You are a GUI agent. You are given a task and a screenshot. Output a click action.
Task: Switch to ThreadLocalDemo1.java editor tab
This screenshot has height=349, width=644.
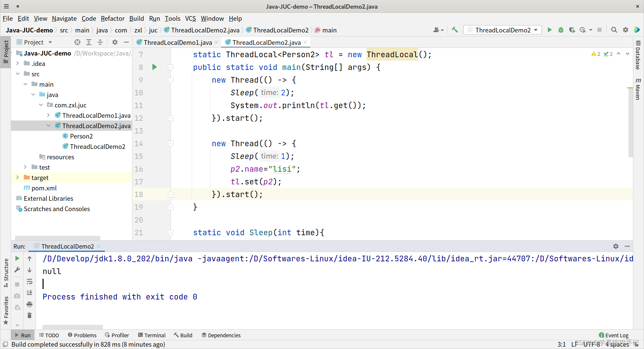[178, 42]
